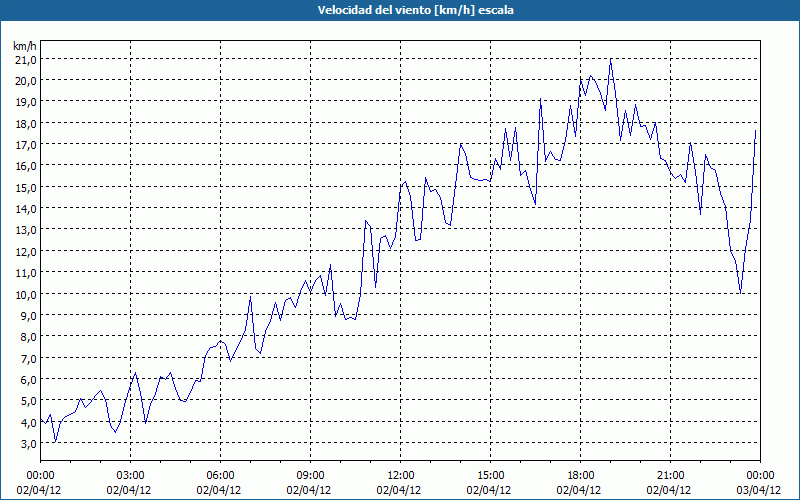This screenshot has height=500, width=800.
Task: Click the "18,0" axis tick label
Action: point(26,124)
